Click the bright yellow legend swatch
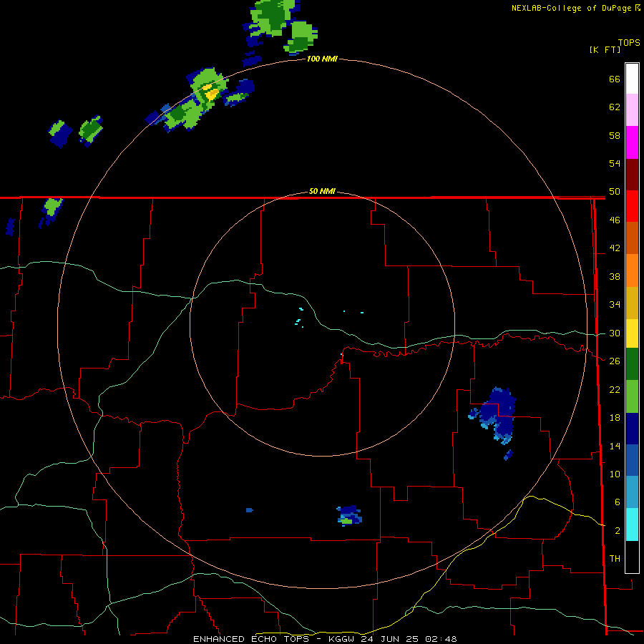Viewport: 644px width, 644px height. coord(632,333)
